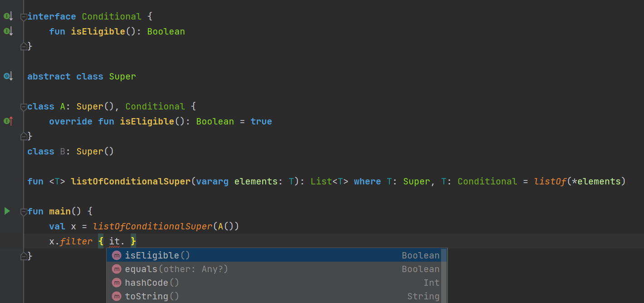This screenshot has height=303, width=644.
Task: Click the implemented-interface gutter icon beside interface Conditional
Action: click(x=8, y=17)
